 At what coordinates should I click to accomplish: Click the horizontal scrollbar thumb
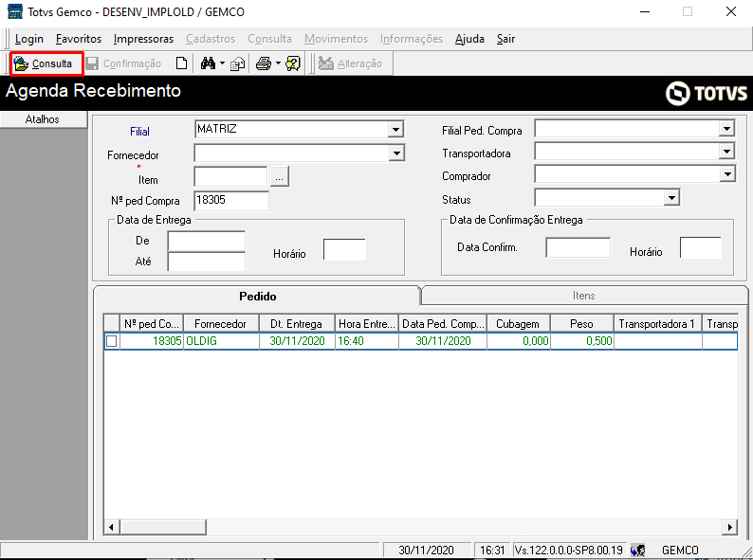[x=163, y=528]
